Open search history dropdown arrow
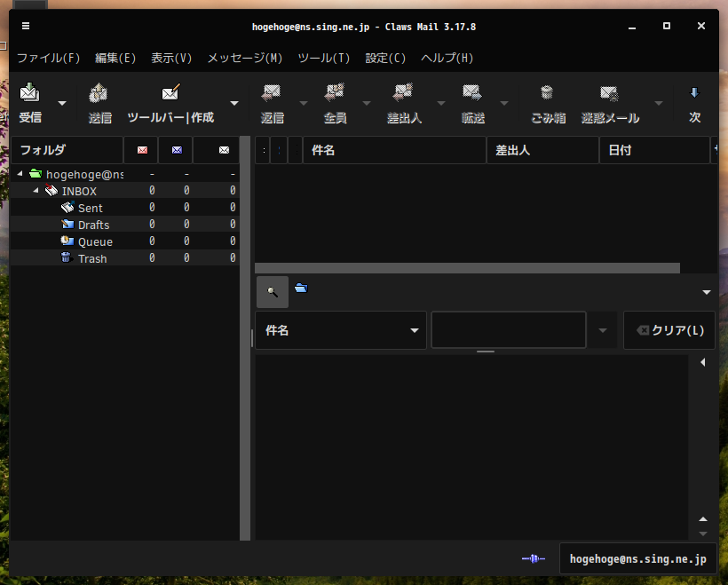728x585 pixels. coord(603,330)
